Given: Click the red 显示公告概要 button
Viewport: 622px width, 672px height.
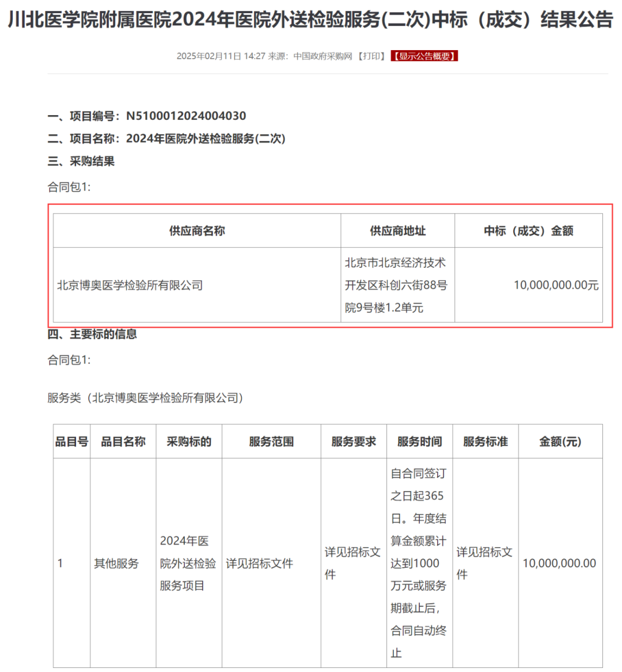Looking at the screenshot, I should 424,56.
